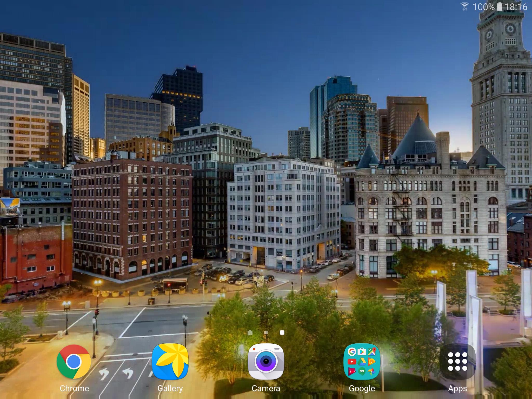Tap the Gallery label text
Viewport: 532px width, 399px height.
(x=170, y=389)
